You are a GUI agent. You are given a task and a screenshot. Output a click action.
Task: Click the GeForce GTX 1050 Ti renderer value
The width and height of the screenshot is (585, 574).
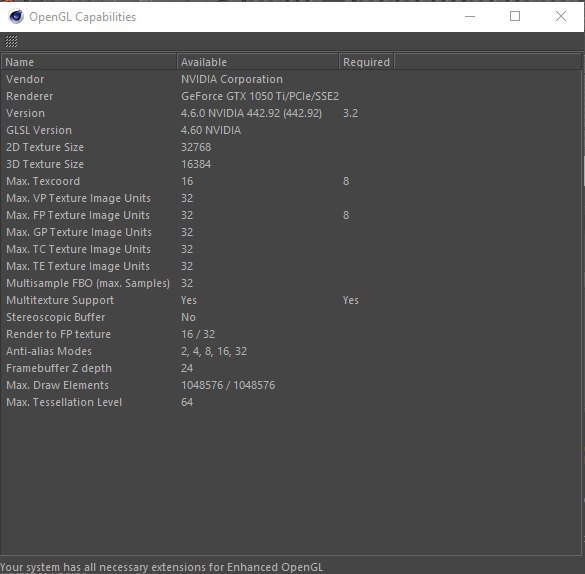pos(260,96)
